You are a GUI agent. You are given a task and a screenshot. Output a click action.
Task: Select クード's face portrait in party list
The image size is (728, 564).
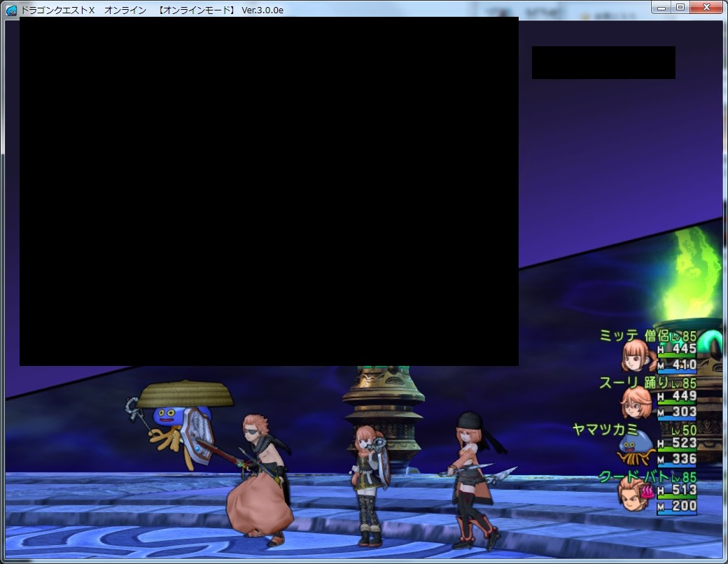[x=632, y=494]
